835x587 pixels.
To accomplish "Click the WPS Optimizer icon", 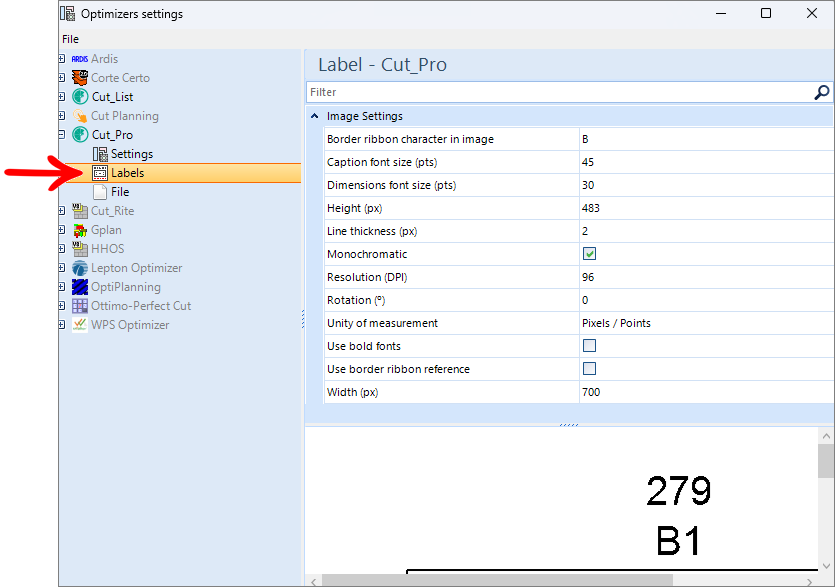I will [80, 325].
